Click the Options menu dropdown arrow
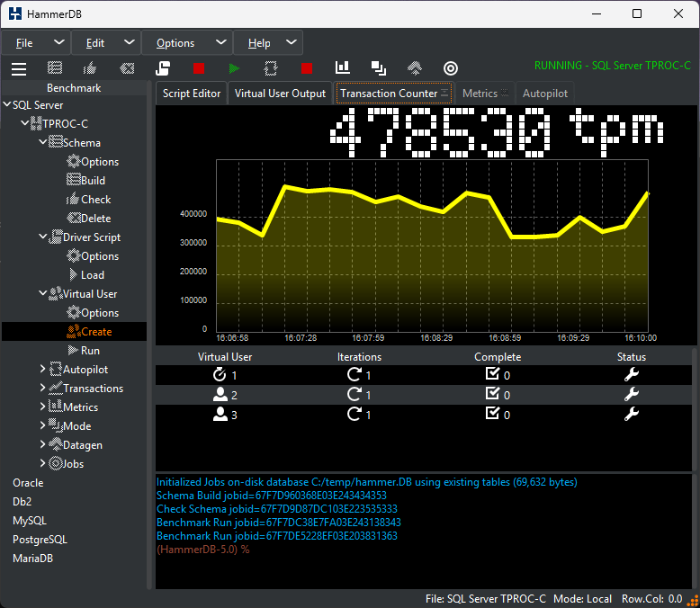Viewport: 700px width, 608px height. coord(221,42)
